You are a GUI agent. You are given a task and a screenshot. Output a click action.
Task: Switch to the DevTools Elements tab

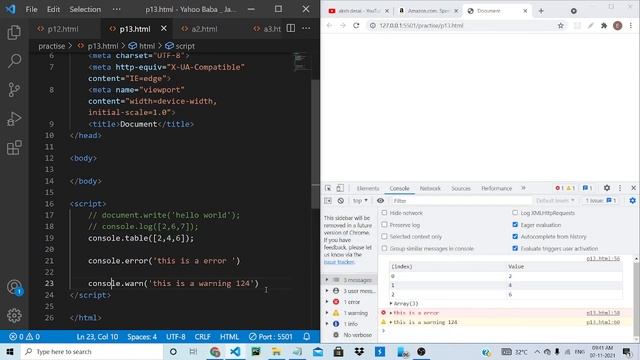[368, 188]
